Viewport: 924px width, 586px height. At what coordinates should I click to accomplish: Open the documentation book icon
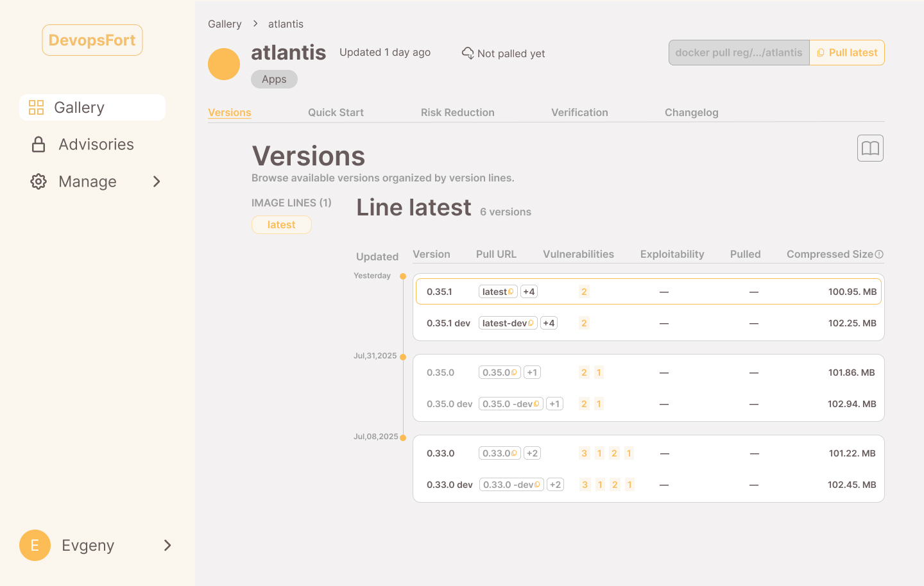(870, 148)
